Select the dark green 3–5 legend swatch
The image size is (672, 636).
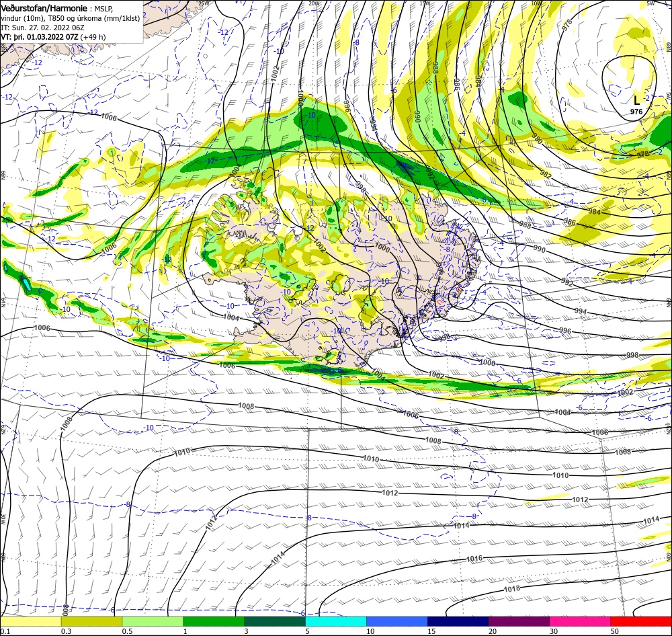click(x=275, y=621)
